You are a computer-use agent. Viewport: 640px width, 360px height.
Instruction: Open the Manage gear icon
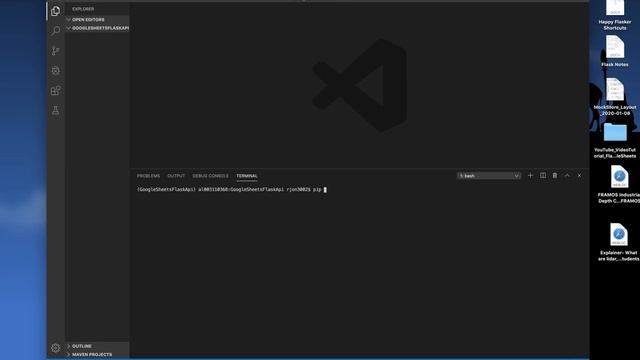click(56, 348)
